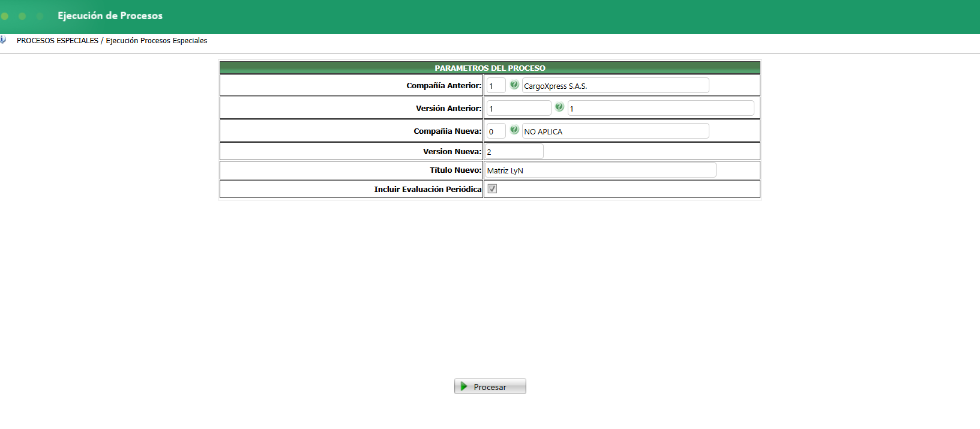Viewport: 980px width, 429px height.
Task: Click the Compañía Anterior label
Action: tap(444, 86)
